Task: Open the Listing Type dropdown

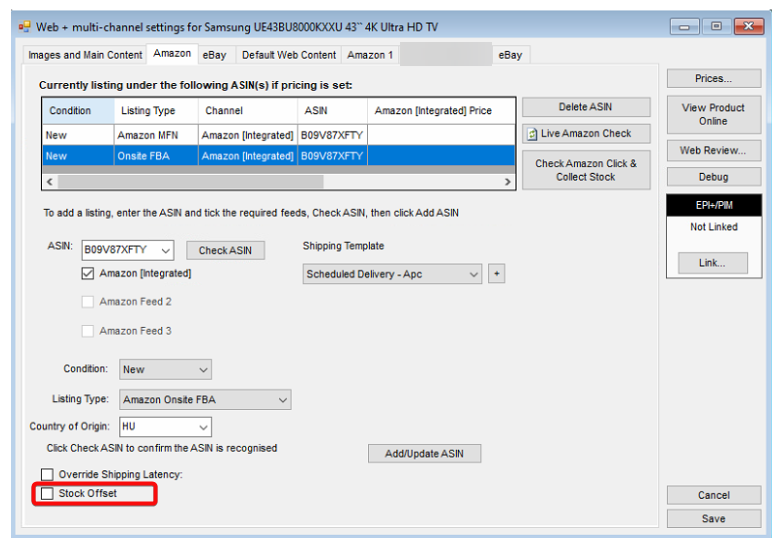Action: 282,400
